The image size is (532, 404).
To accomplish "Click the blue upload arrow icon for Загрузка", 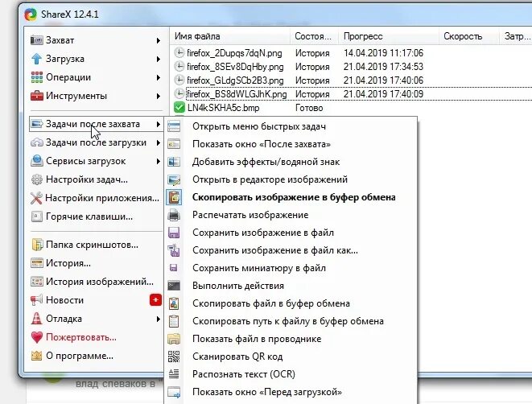I will [x=37, y=59].
